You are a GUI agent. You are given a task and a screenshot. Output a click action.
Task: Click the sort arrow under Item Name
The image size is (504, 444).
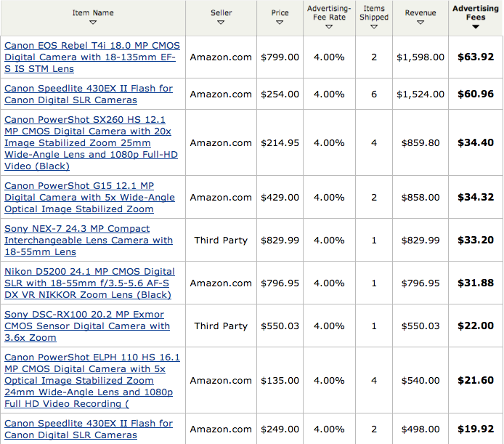[x=93, y=23]
